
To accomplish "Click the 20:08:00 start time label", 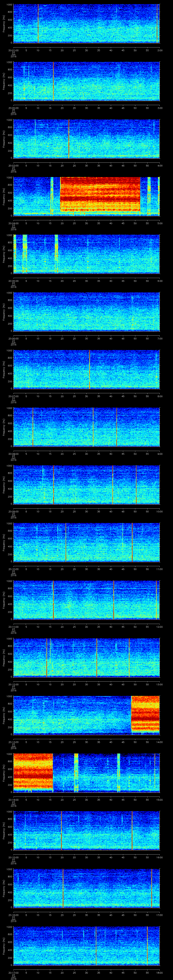I will point(13,454).
